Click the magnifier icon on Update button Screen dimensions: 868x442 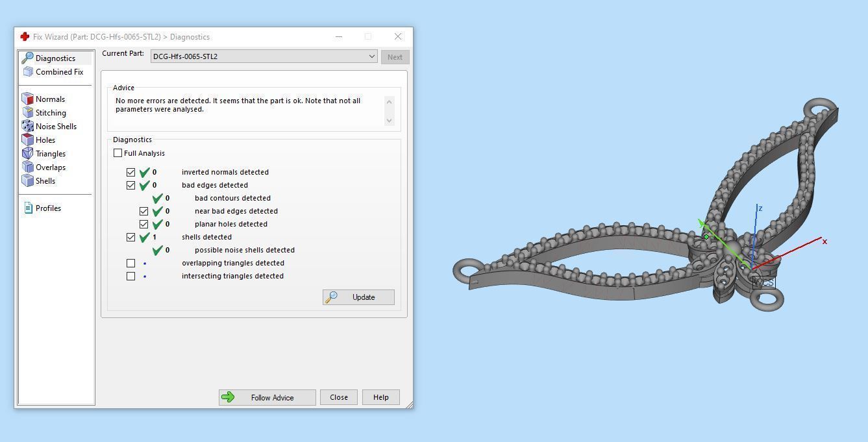click(332, 297)
